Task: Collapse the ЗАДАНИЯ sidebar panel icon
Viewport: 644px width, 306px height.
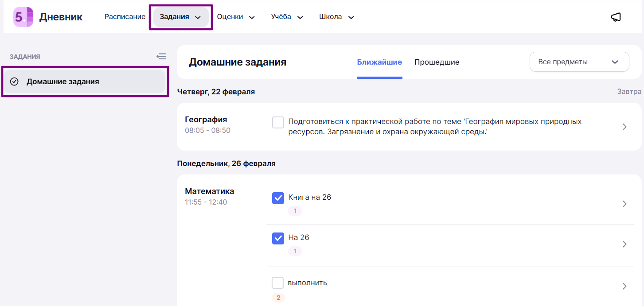Action: [x=161, y=57]
